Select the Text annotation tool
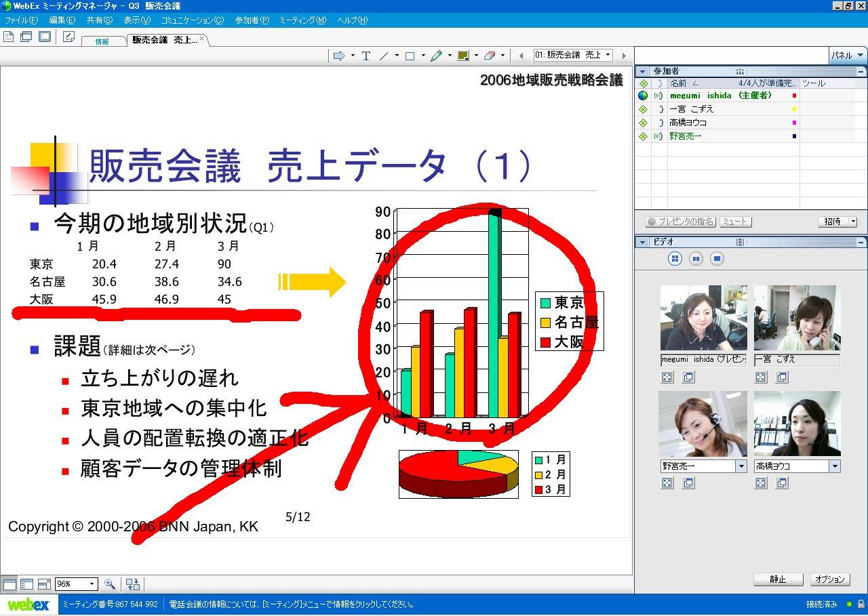Viewport: 868px width, 616px height. 366,56
